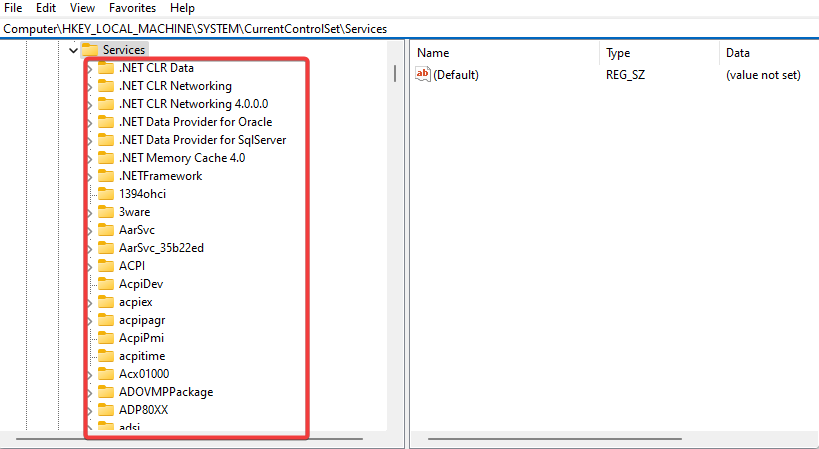819x449 pixels.
Task: Expand the .NET Memory Cache 4.0 key
Action: click(x=89, y=159)
